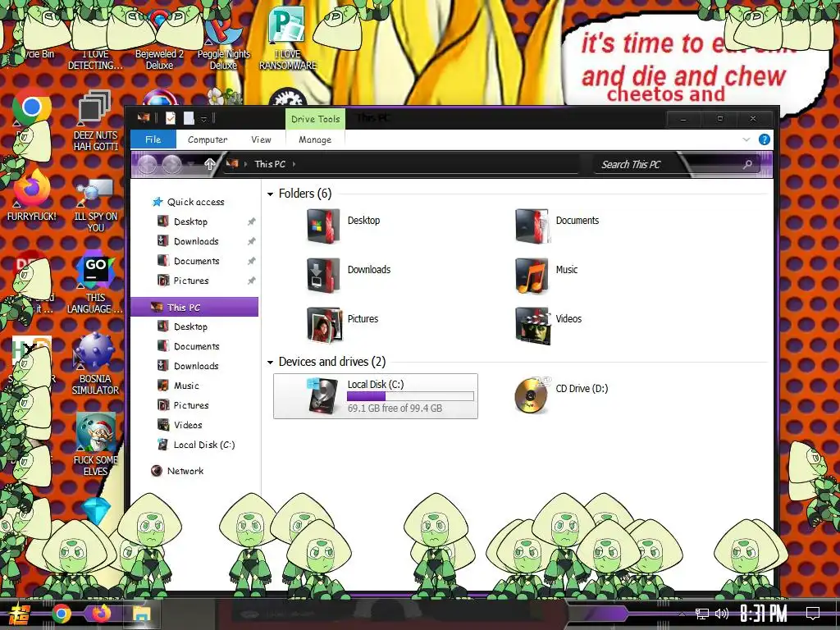This screenshot has height=630, width=840.
Task: Select This PC in navigation pane
Action: click(194, 307)
